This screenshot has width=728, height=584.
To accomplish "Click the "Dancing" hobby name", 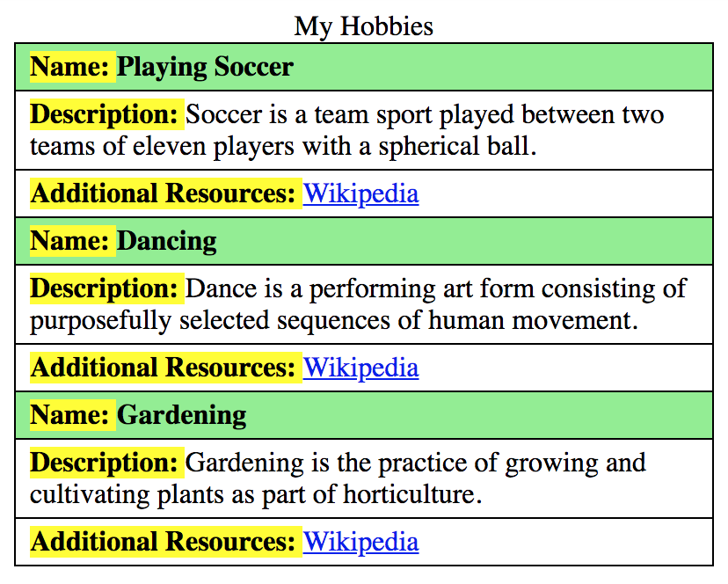I will pyautogui.click(x=167, y=241).
